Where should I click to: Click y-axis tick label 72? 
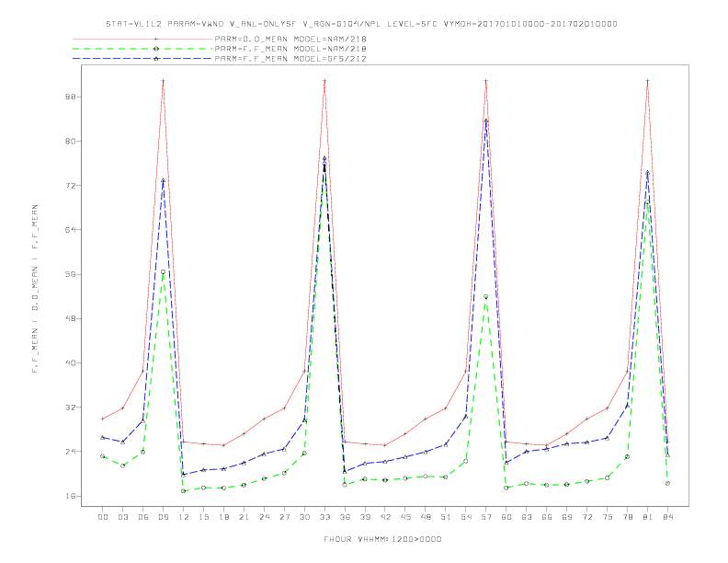tap(70, 186)
